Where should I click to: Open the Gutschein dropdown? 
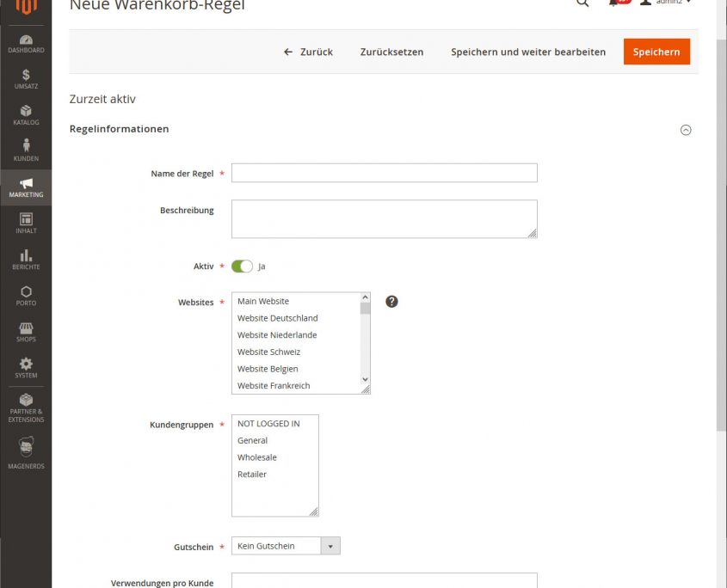(x=286, y=546)
